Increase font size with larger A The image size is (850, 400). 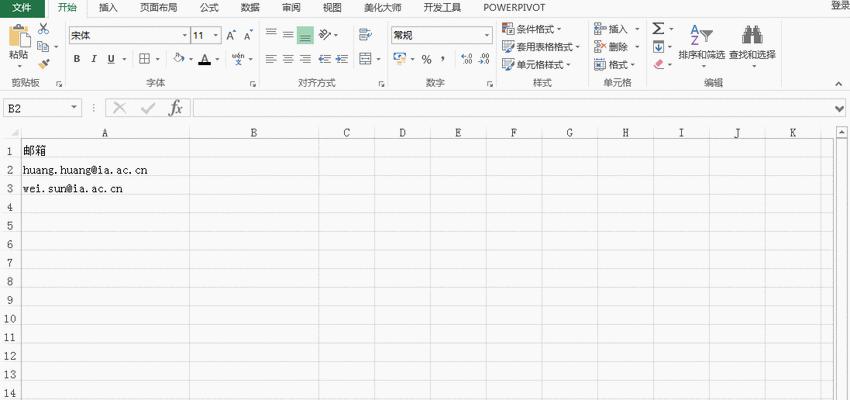(231, 36)
